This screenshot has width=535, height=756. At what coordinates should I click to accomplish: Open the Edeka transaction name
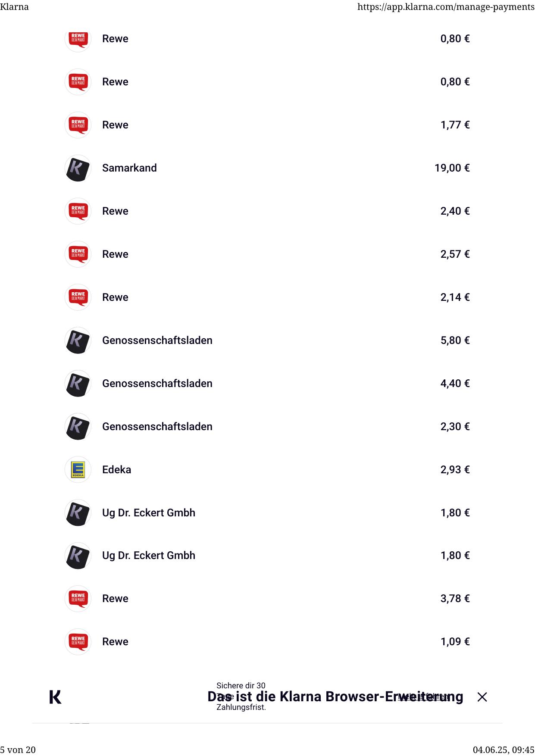coord(116,469)
